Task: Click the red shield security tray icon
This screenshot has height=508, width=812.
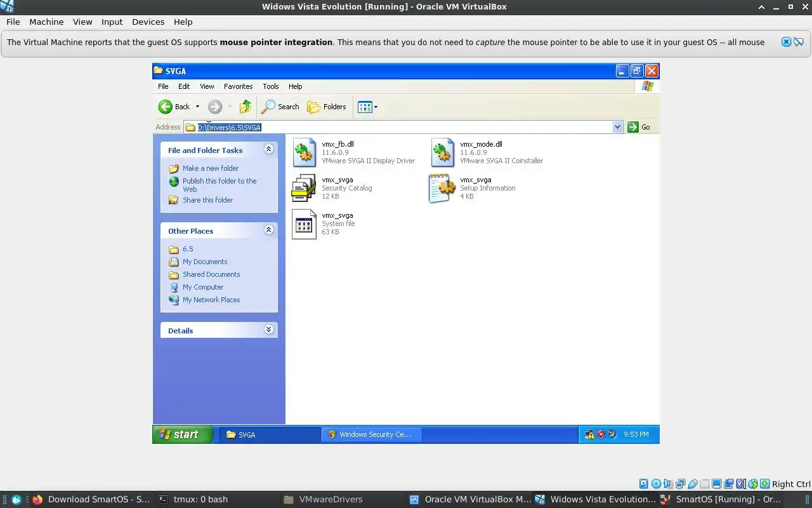Action: pyautogui.click(x=601, y=434)
